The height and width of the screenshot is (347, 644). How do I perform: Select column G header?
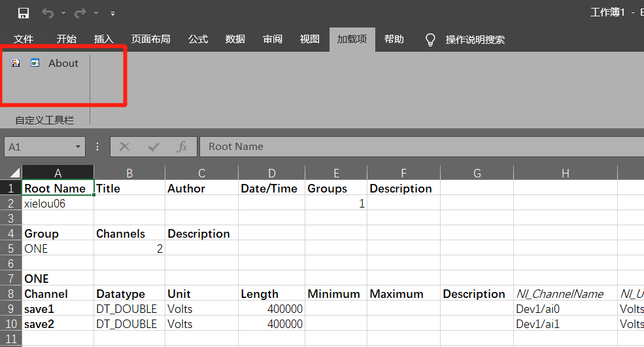coord(477,173)
